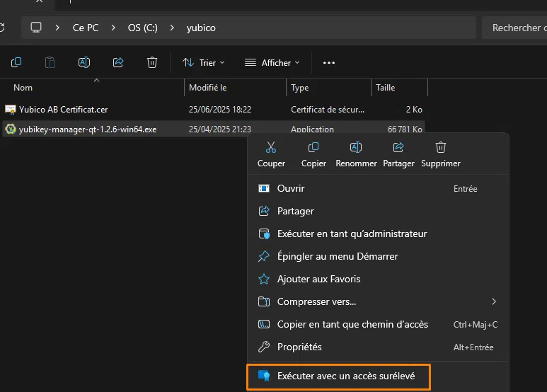Viewport: 547px width, 392px height.
Task: Choose Partager entry in context menu list
Action: 378,212
